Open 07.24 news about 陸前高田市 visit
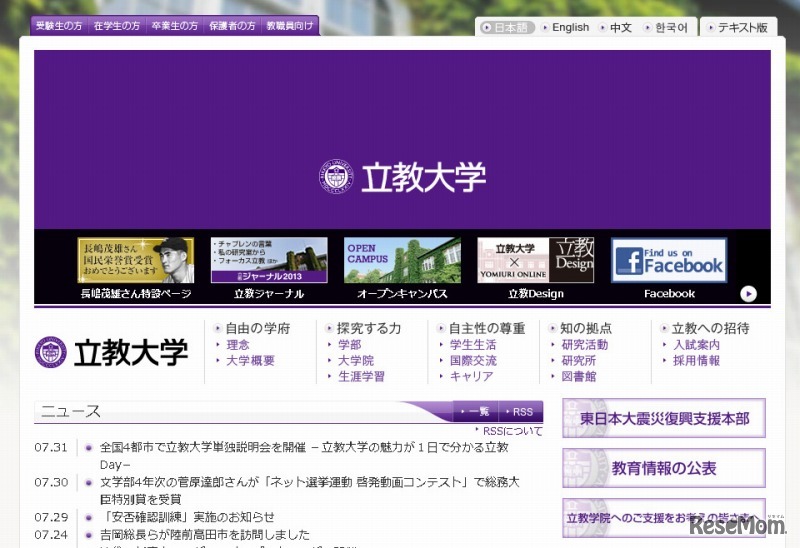The image size is (800, 548). [205, 535]
